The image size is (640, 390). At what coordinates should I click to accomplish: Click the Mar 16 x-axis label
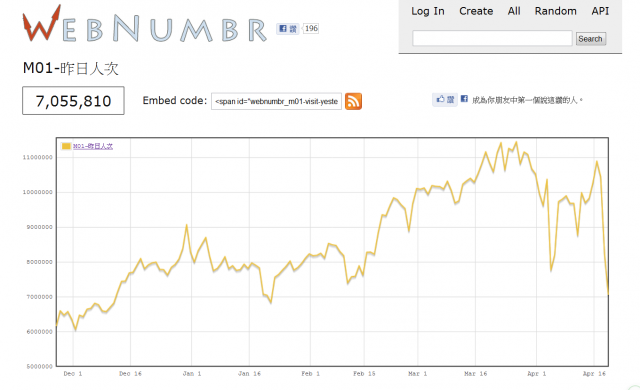pyautogui.click(x=476, y=374)
